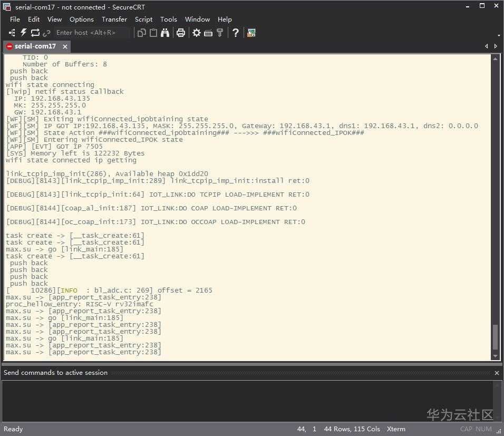
Task: Click the Ready status text
Action: coord(13,429)
